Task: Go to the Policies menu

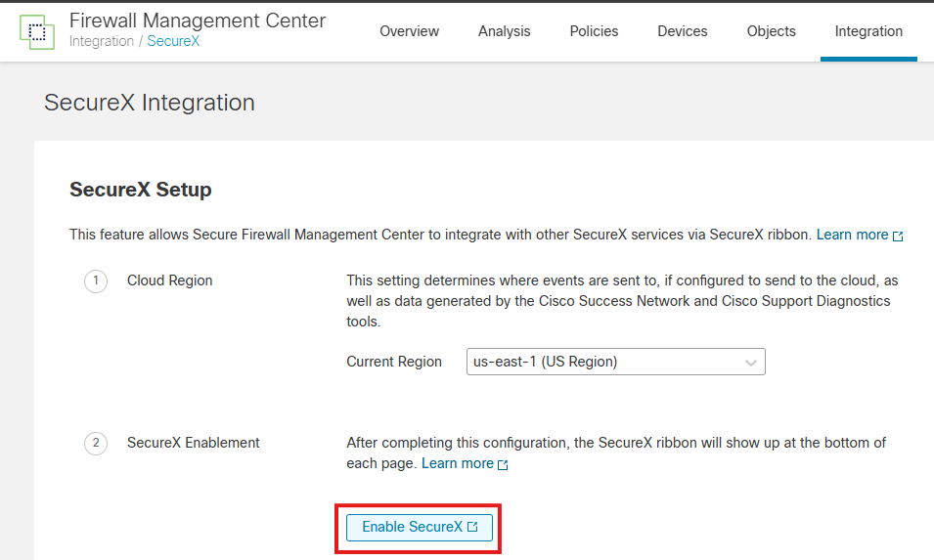Action: click(x=594, y=31)
